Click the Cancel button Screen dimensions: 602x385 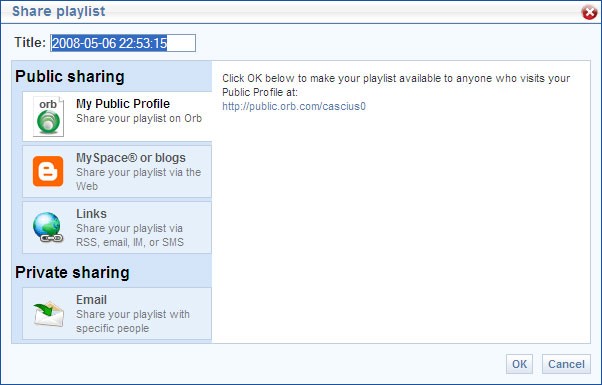566,364
